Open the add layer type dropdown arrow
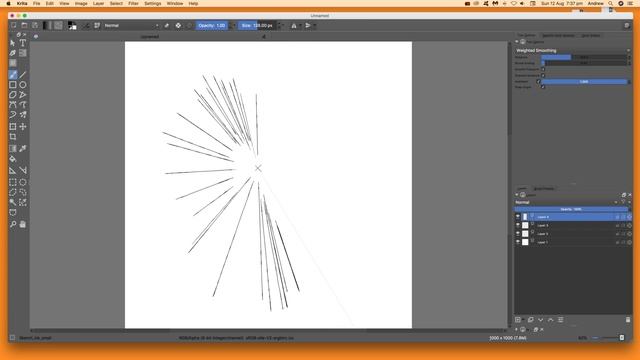The height and width of the screenshot is (360, 640). [x=524, y=320]
